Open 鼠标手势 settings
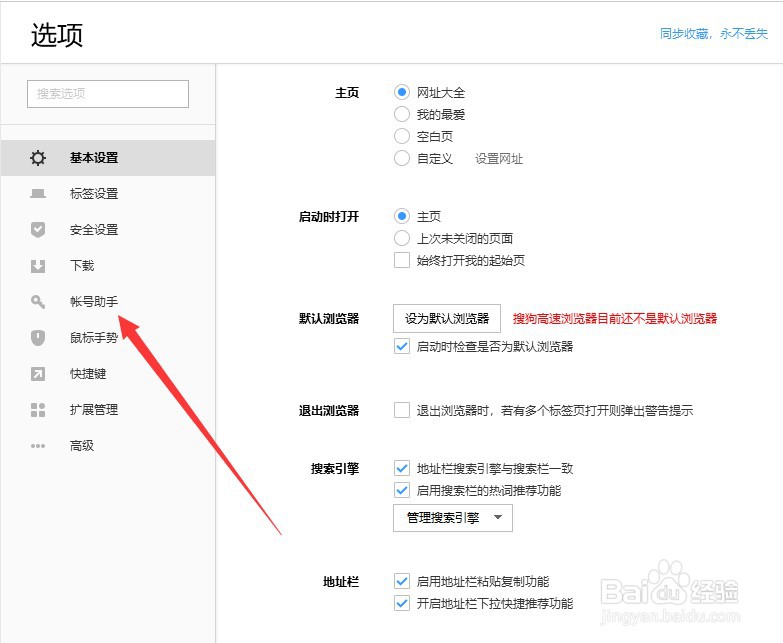 [x=108, y=338]
